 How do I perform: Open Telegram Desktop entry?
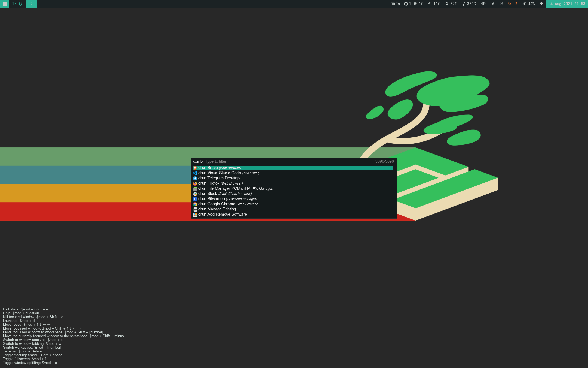(x=219, y=178)
